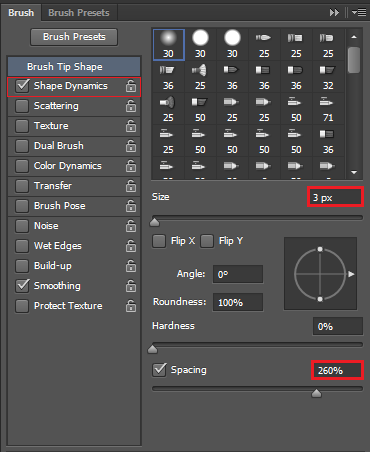370x452 pixels.
Task: Disable the Shape Dynamics checkbox
Action: tap(22, 86)
